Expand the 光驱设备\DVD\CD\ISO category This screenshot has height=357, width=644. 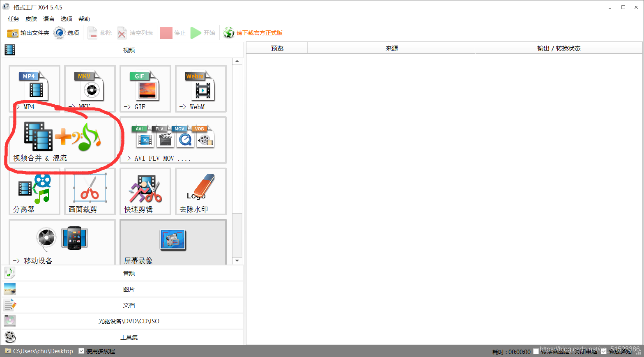tap(123, 321)
